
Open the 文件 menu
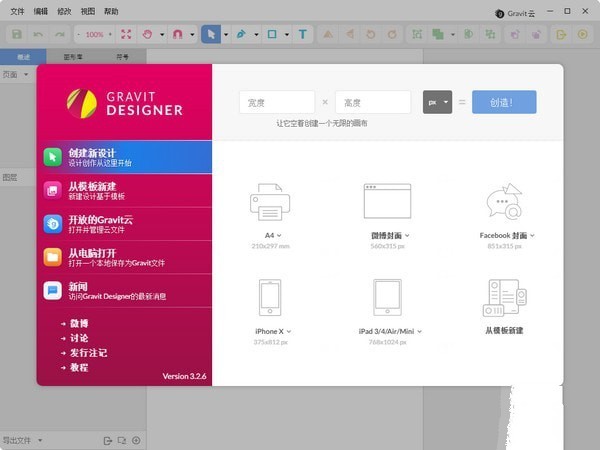17,11
